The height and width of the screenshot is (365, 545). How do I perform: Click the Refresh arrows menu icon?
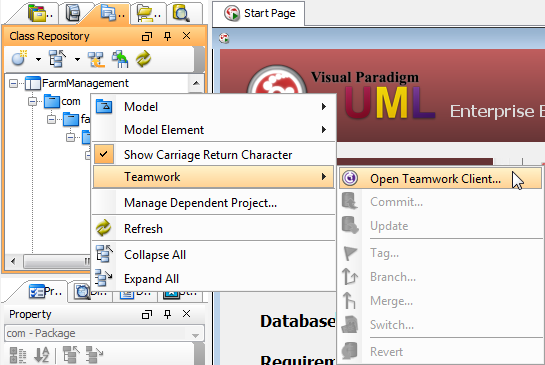point(104,228)
